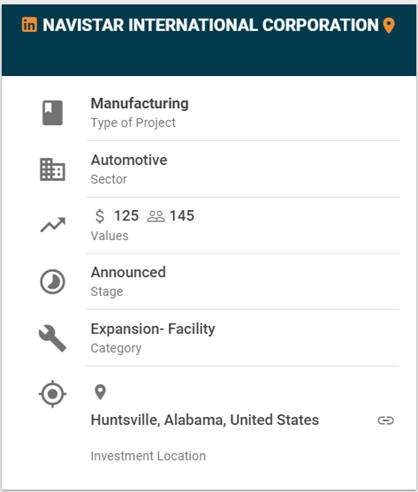Open the chain link icon beside location
Image resolution: width=418 pixels, height=492 pixels.
(386, 420)
